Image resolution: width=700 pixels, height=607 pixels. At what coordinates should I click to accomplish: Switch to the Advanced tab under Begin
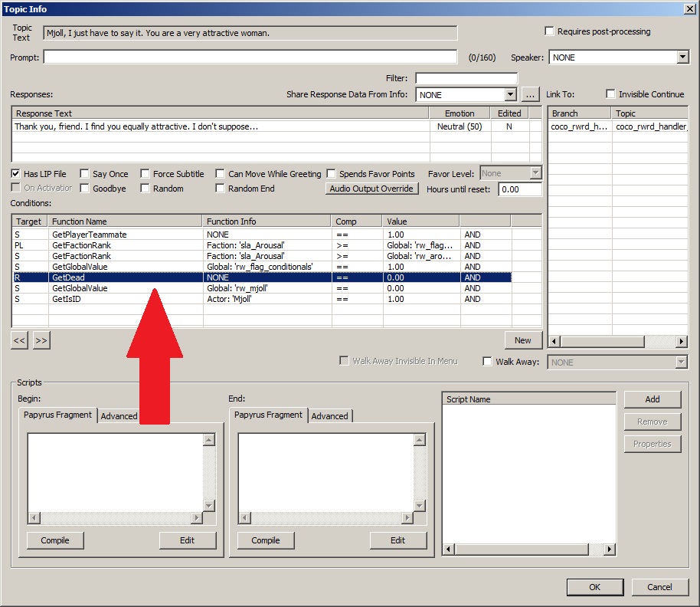[119, 416]
